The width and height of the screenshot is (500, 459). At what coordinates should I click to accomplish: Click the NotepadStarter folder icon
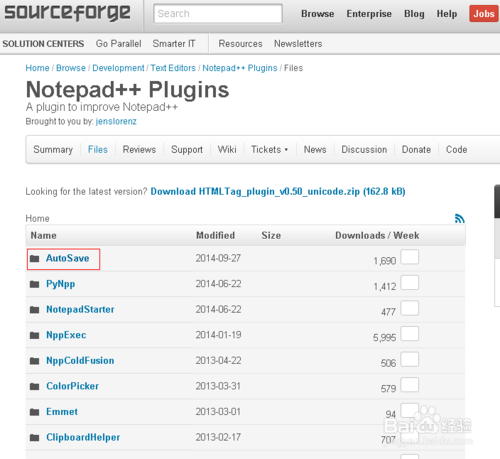pos(35,310)
